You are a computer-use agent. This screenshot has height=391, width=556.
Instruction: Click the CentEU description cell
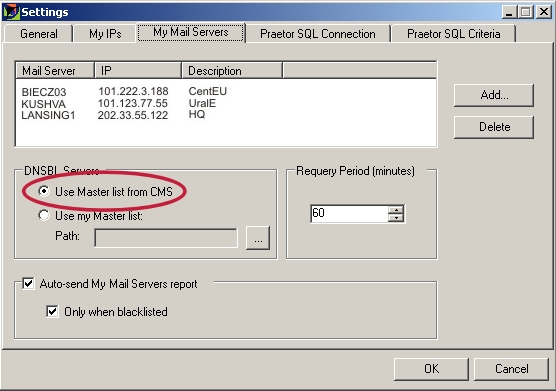(x=207, y=91)
